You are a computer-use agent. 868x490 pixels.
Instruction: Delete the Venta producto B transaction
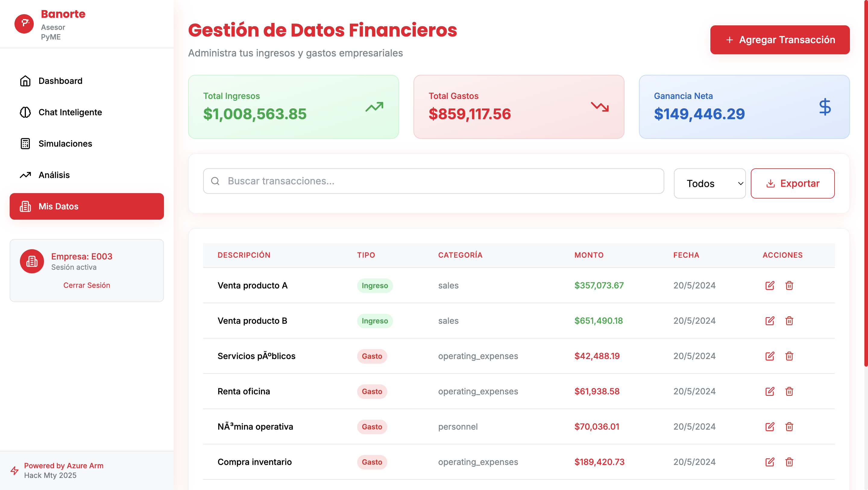(789, 321)
